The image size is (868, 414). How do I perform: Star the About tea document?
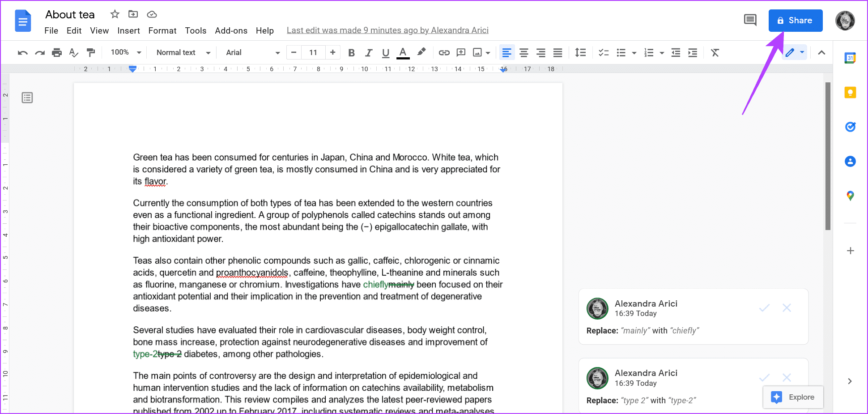[115, 14]
